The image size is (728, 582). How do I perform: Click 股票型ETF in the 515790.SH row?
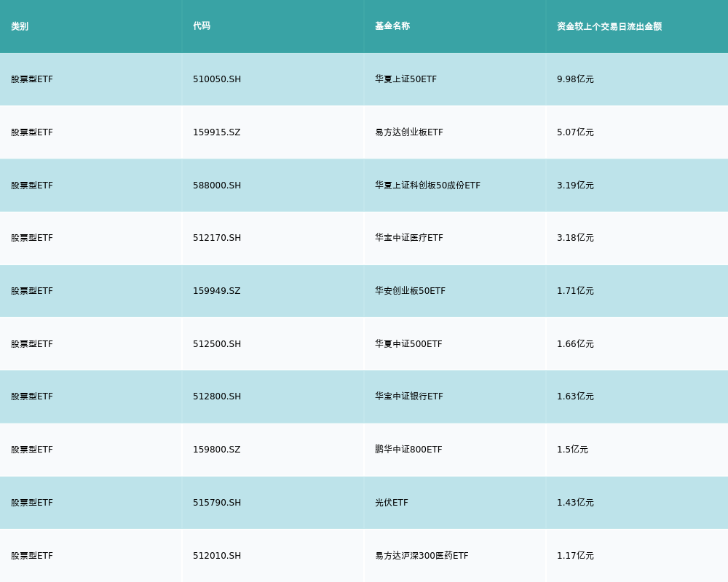[x=32, y=503]
